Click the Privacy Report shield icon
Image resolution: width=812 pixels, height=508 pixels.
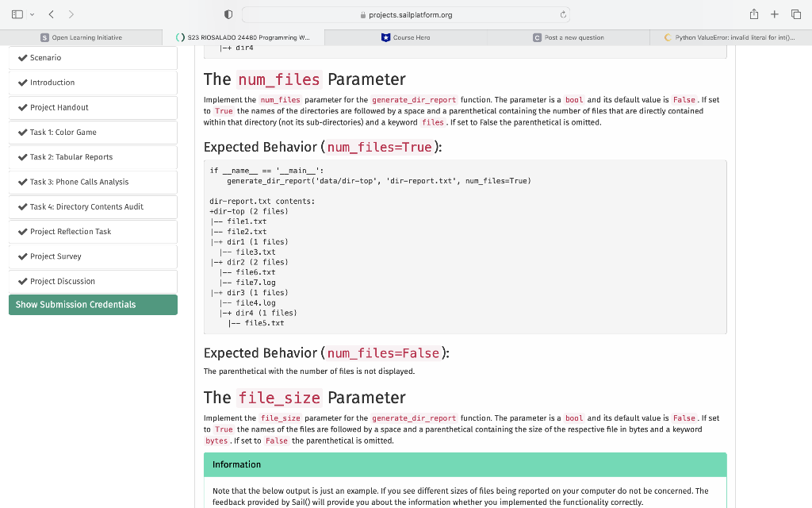pos(228,13)
